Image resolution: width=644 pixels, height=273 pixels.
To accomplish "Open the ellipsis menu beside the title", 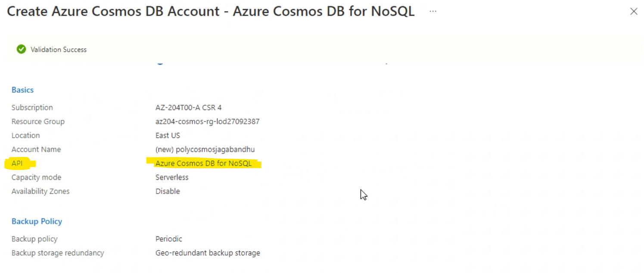I will point(432,12).
